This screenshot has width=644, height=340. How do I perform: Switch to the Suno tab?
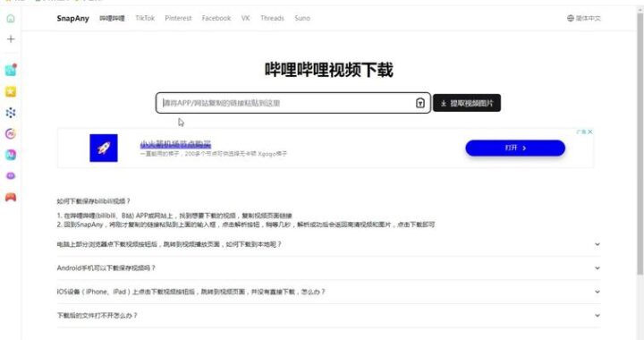pyautogui.click(x=302, y=18)
